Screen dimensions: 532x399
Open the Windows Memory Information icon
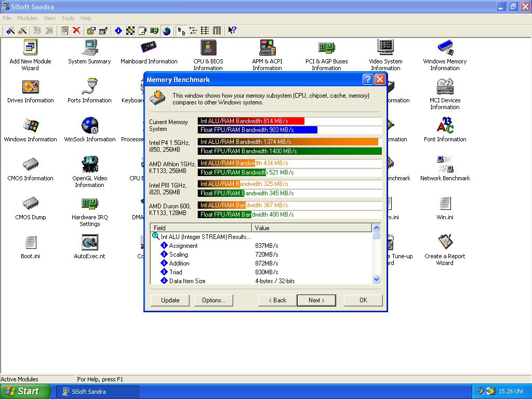(445, 48)
